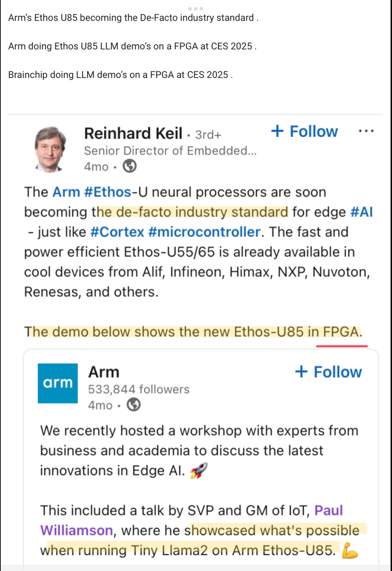Open Reinhard Keil's name link

(133, 134)
